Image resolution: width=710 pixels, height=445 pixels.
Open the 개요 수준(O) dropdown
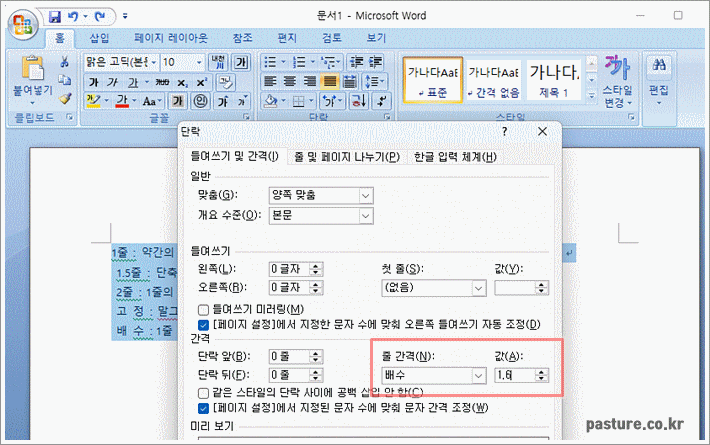coord(366,216)
